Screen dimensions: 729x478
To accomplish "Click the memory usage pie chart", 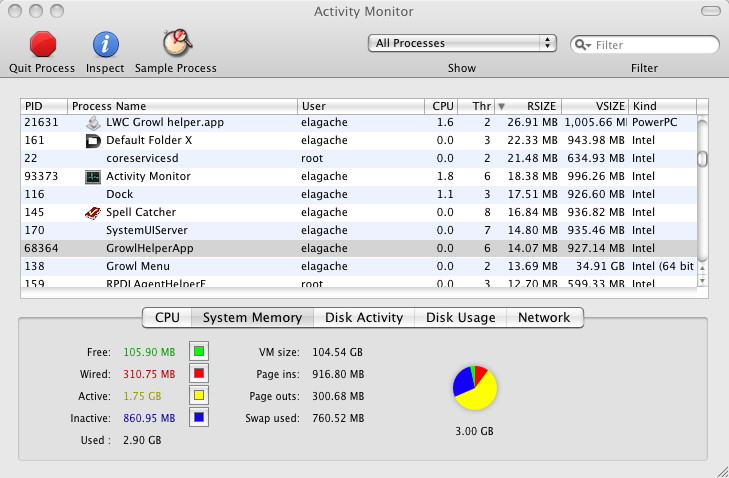I will 475,388.
